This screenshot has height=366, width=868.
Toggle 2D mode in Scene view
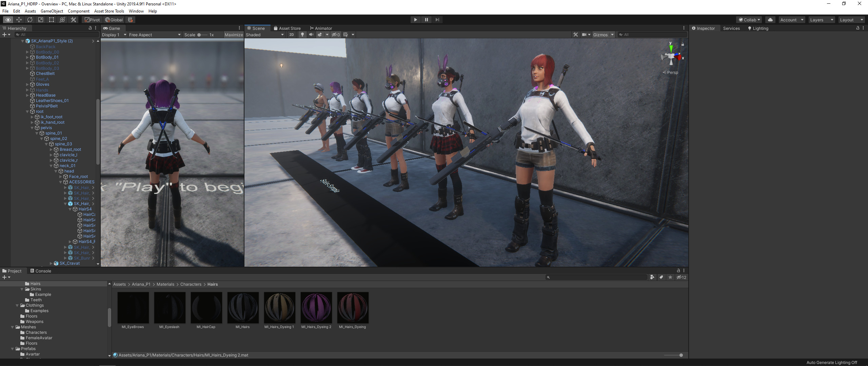click(x=291, y=35)
